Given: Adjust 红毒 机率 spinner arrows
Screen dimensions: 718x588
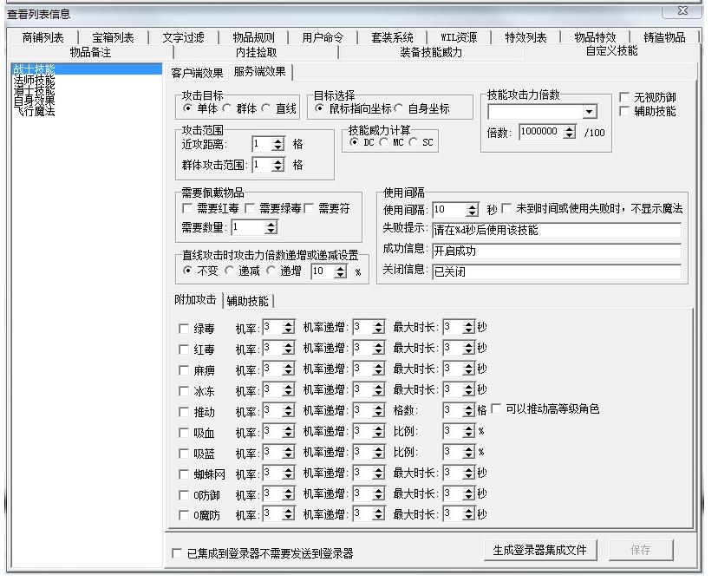Looking at the screenshot, I should [x=289, y=349].
